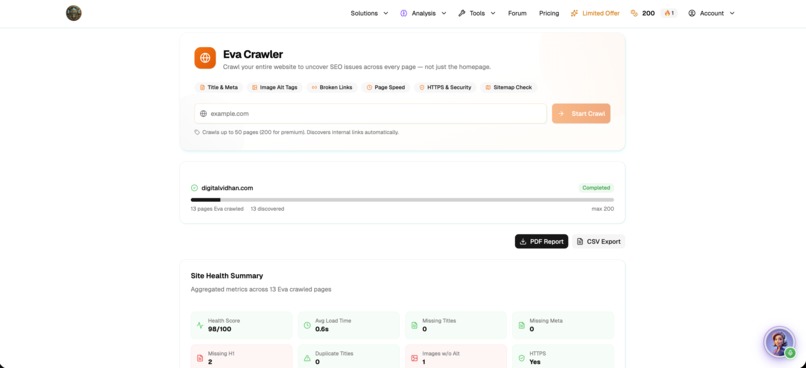
Task: Click the wrench icon beside Tools
Action: pyautogui.click(x=461, y=13)
